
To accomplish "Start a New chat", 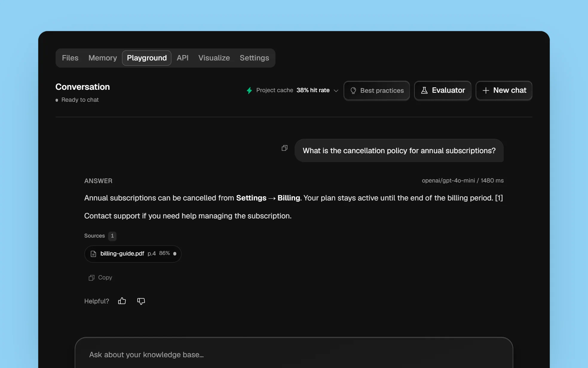I will [504, 90].
